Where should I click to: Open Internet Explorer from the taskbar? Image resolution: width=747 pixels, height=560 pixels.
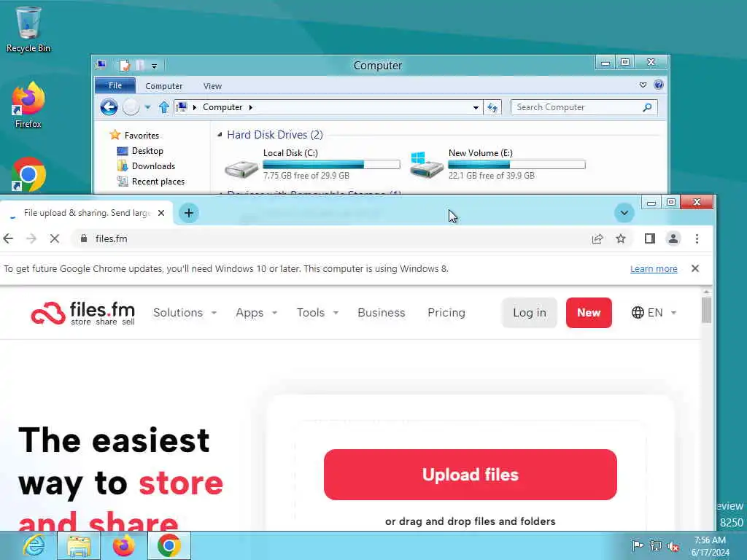coord(34,545)
